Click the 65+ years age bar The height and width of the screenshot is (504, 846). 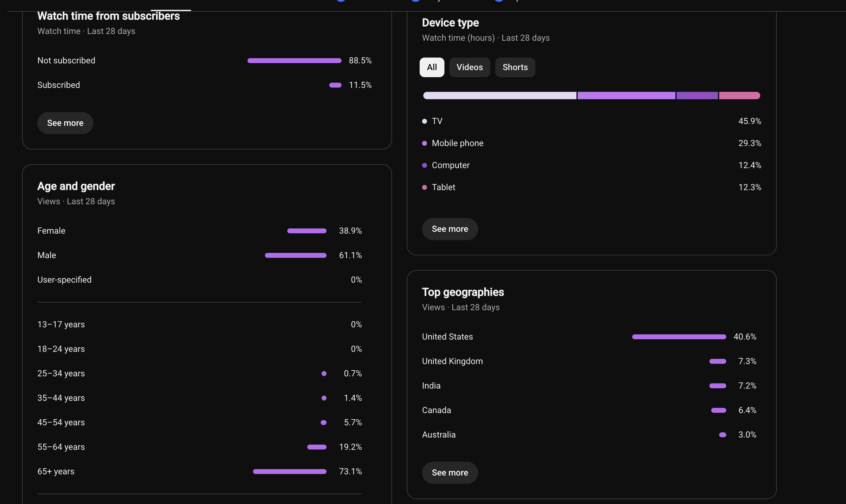point(290,472)
